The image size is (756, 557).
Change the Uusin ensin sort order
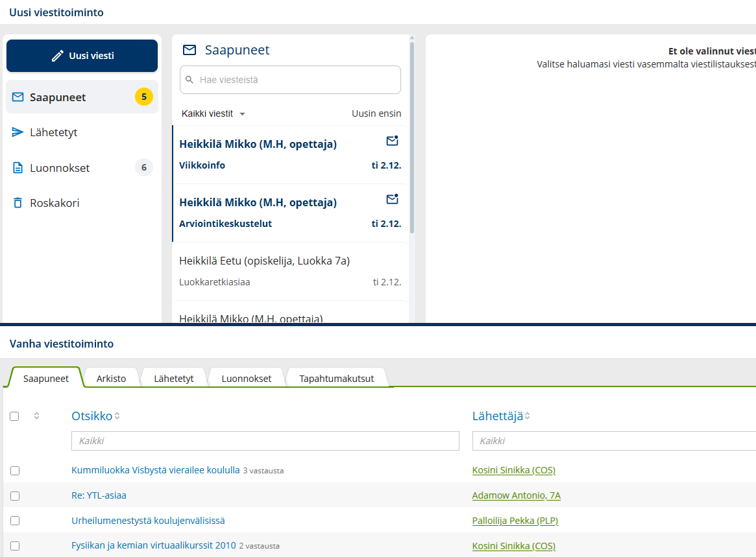[x=376, y=113]
